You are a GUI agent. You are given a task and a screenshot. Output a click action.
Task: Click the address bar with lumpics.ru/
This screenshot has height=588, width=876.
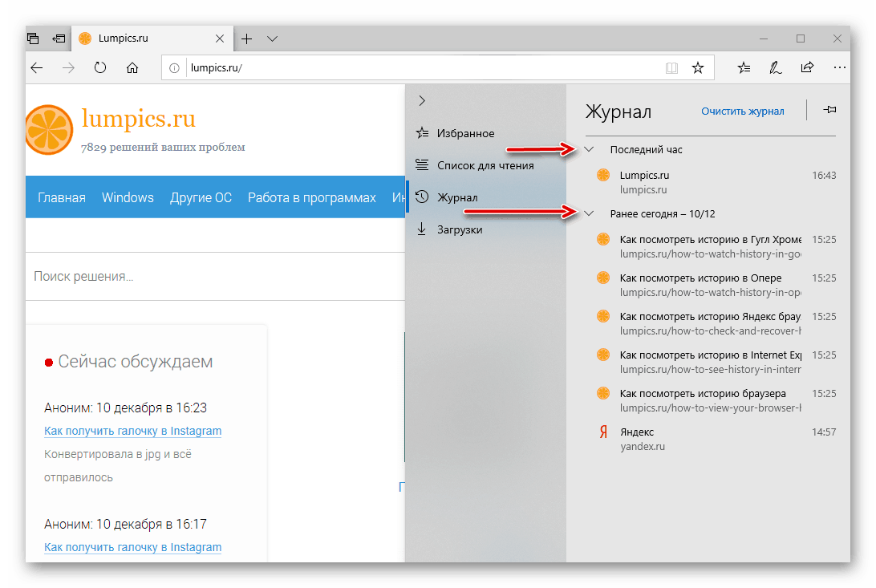417,68
